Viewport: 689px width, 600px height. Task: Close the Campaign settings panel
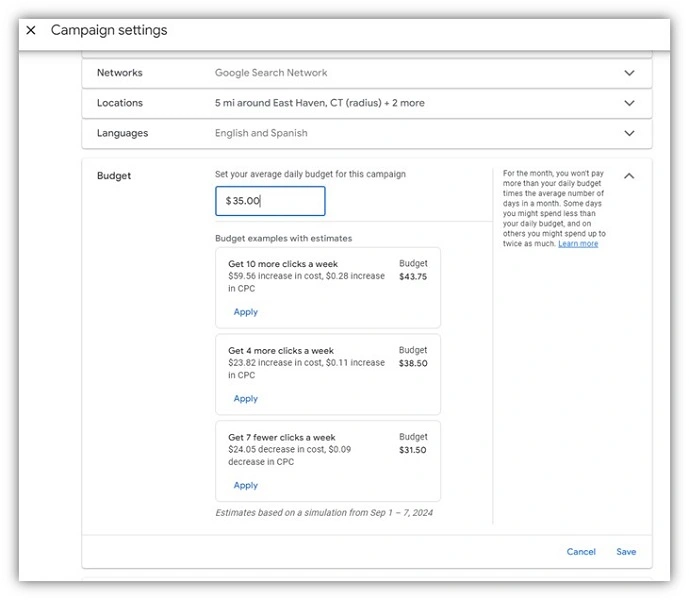[x=31, y=30]
